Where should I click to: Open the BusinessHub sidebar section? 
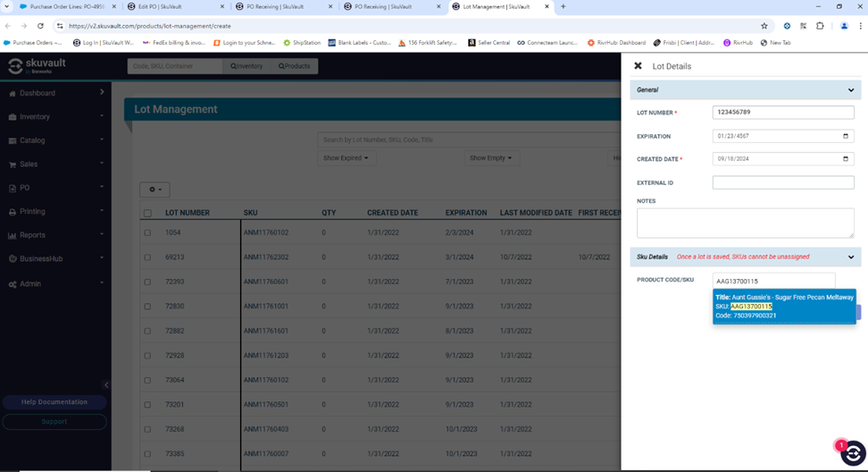[41, 258]
